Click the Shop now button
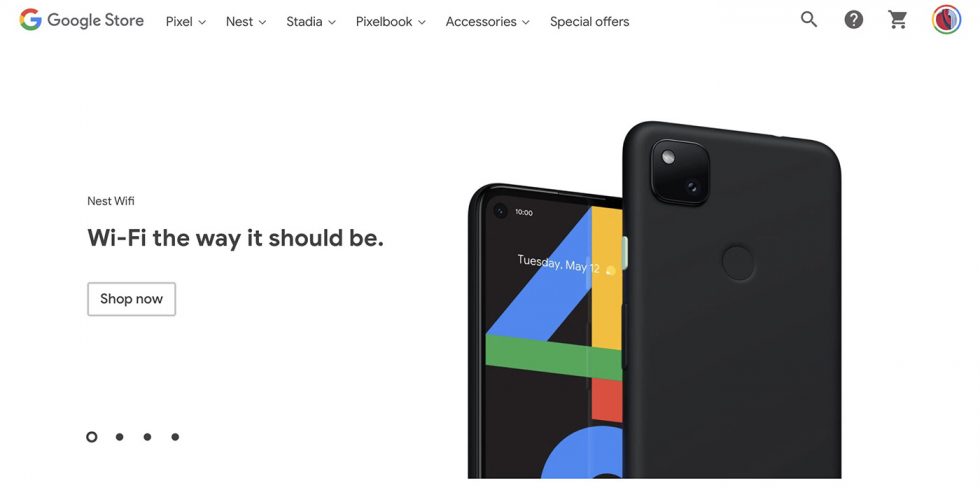980x488 pixels. click(x=131, y=299)
